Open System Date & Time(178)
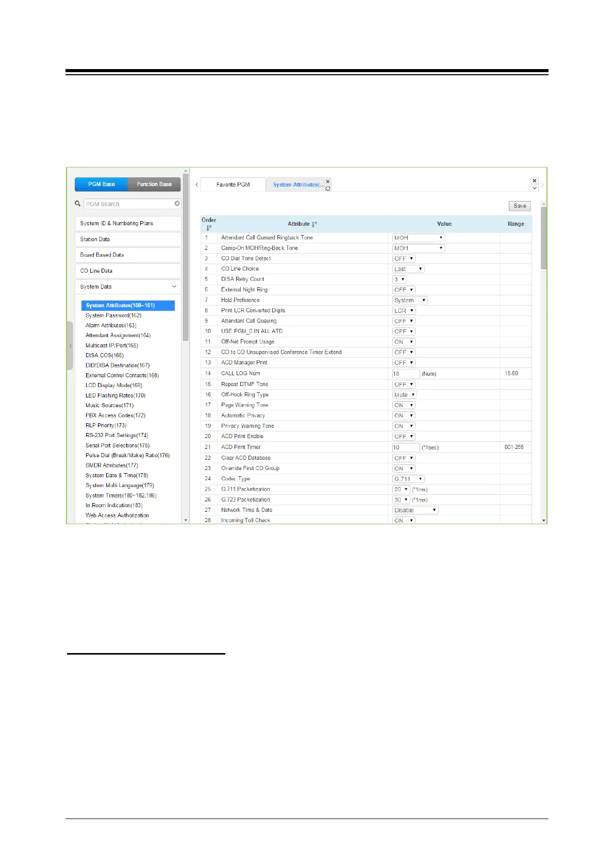 [117, 475]
